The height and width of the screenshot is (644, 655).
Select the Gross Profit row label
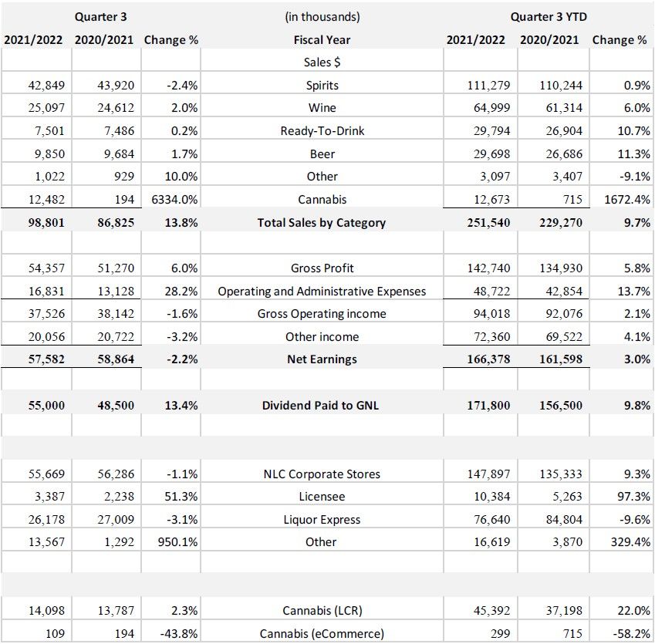click(x=322, y=268)
